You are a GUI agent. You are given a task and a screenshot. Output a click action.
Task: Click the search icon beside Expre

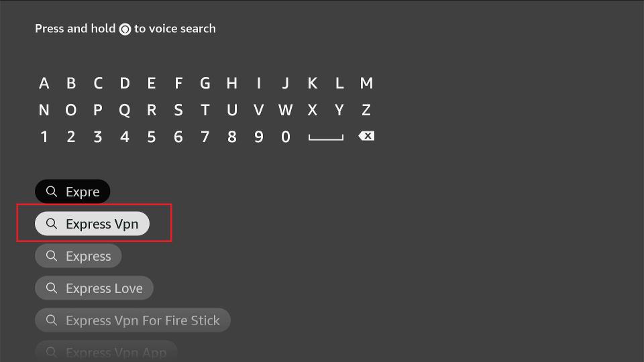tap(52, 191)
